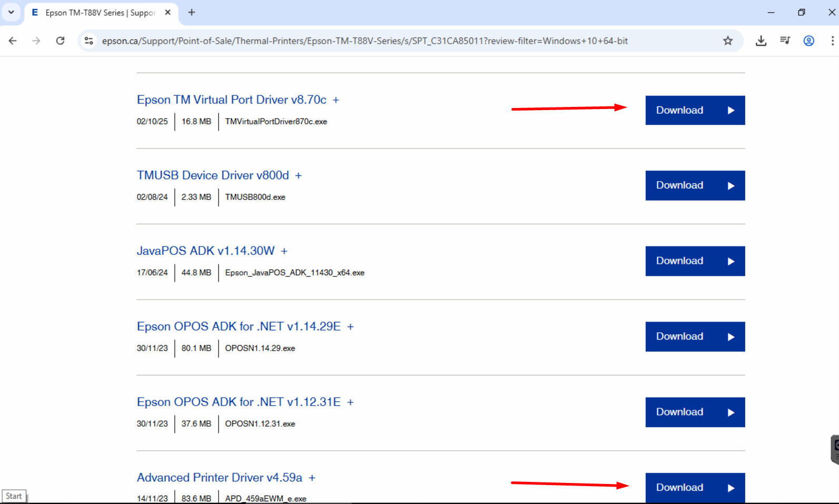Click the 16.8 MB file size

(x=196, y=122)
